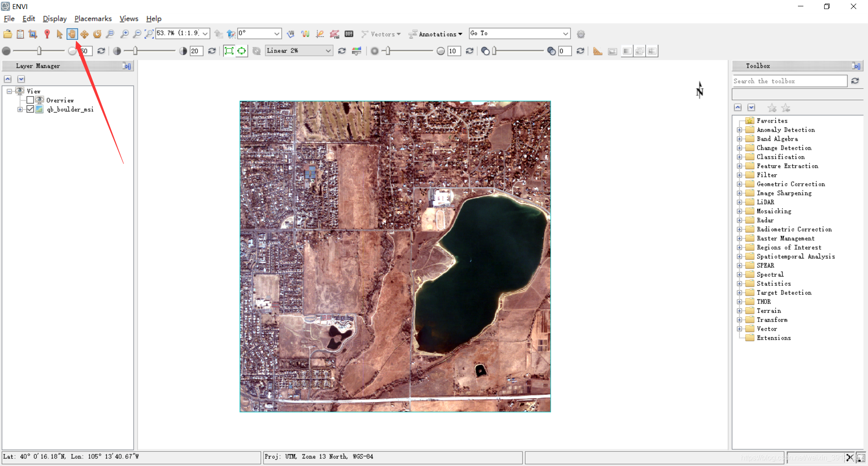Viewport: 868px width, 466px height.
Task: Open the histogram stretch icon
Action: coord(357,51)
